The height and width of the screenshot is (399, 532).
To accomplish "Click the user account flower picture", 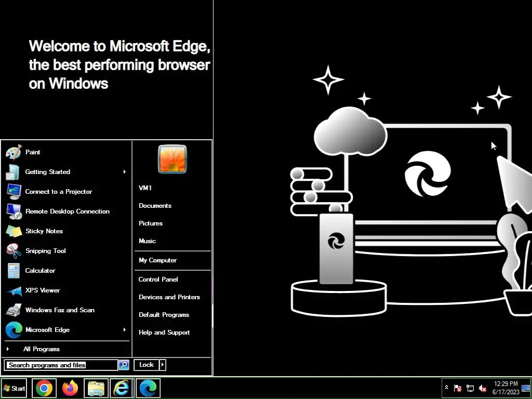I will pyautogui.click(x=172, y=159).
